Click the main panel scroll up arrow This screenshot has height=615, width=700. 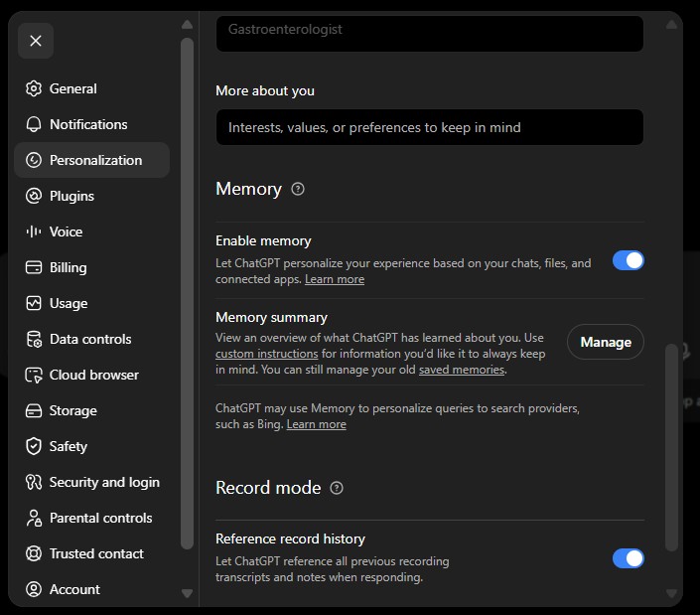671,25
